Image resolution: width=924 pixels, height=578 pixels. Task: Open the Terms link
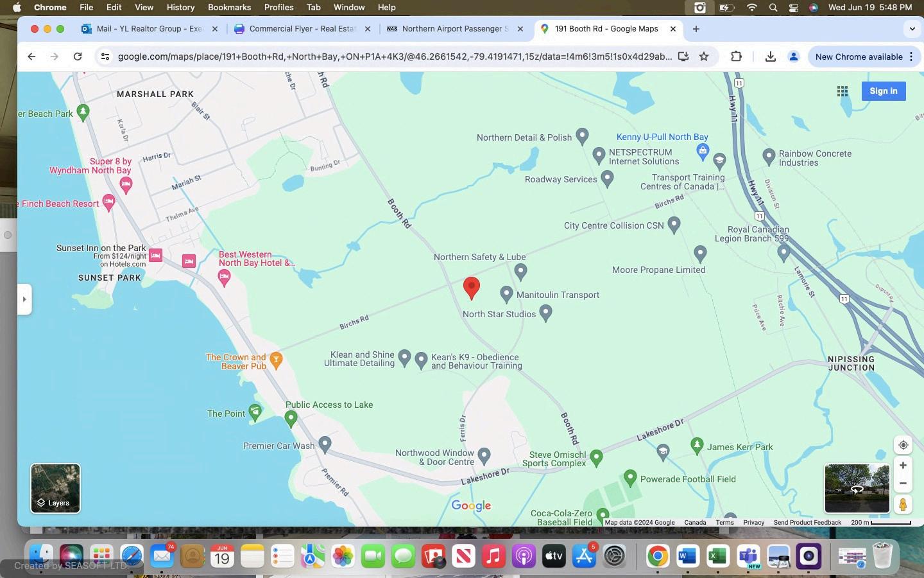click(x=724, y=523)
